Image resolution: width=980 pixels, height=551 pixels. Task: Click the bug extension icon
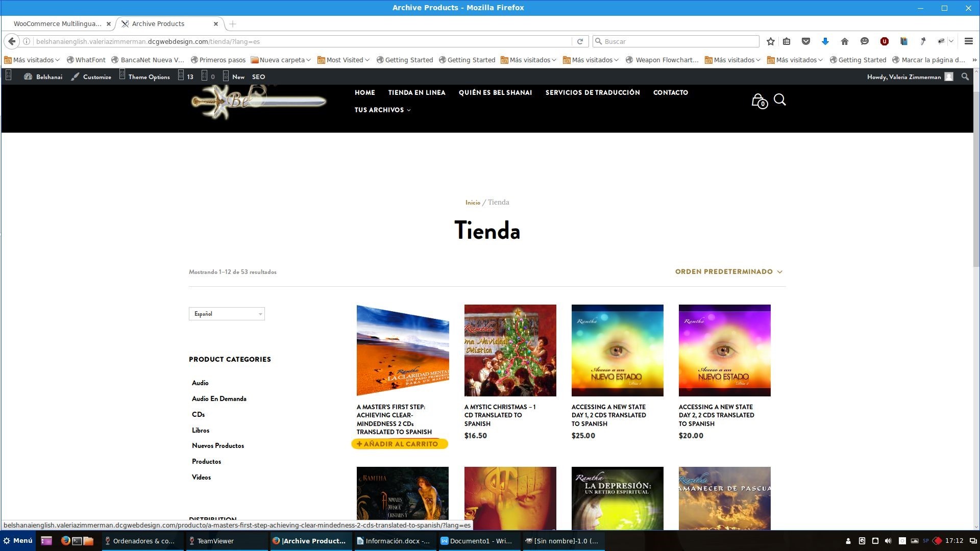click(941, 41)
